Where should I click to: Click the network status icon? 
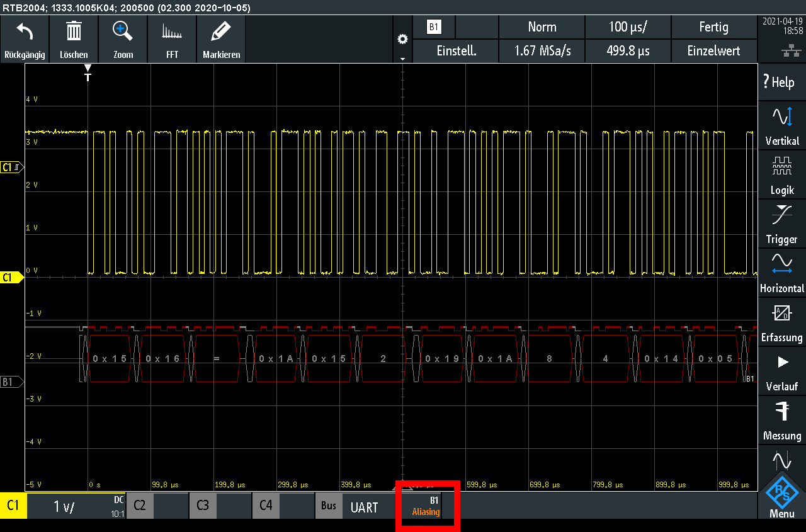(790, 52)
